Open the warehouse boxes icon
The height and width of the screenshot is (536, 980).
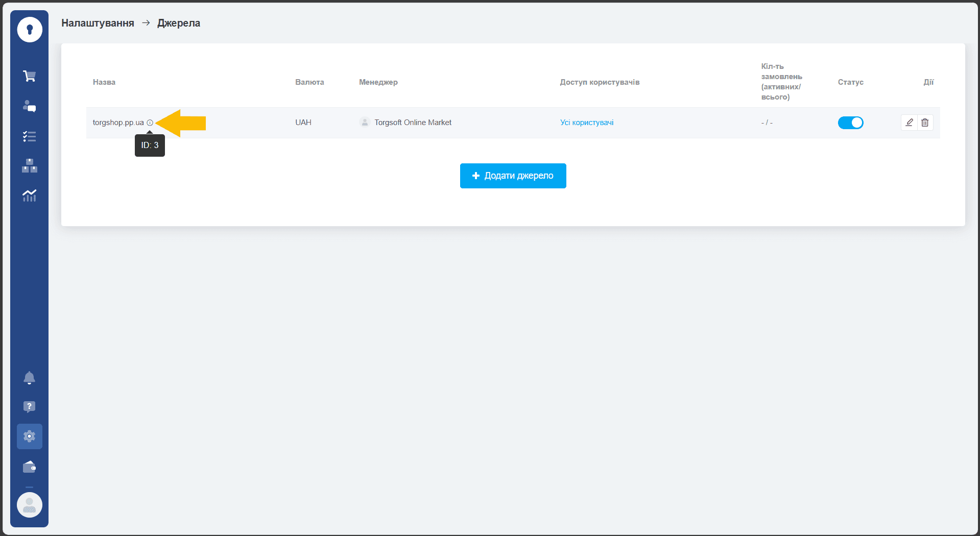coord(29,166)
